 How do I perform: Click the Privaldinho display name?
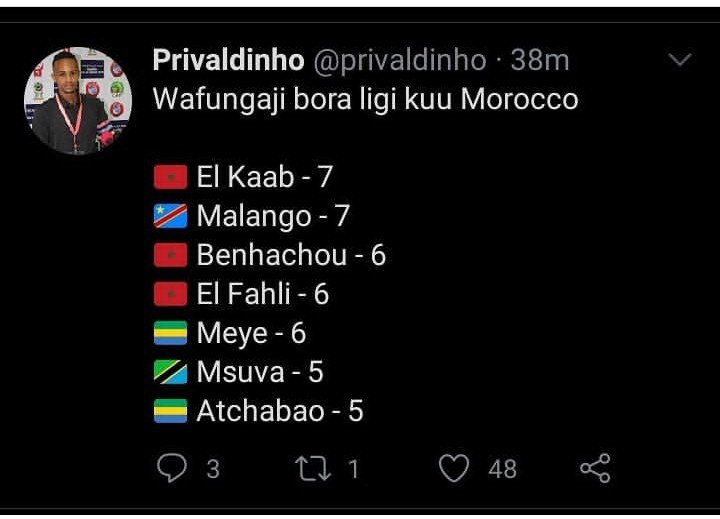[x=228, y=61]
